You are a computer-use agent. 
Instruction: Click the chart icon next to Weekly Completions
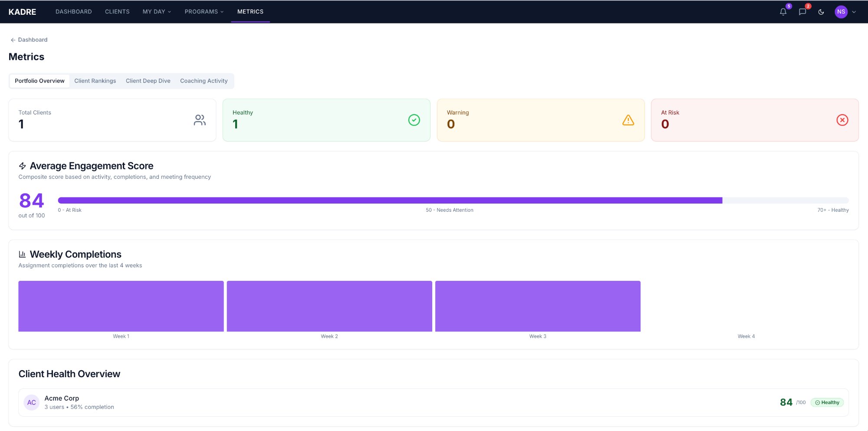22,254
